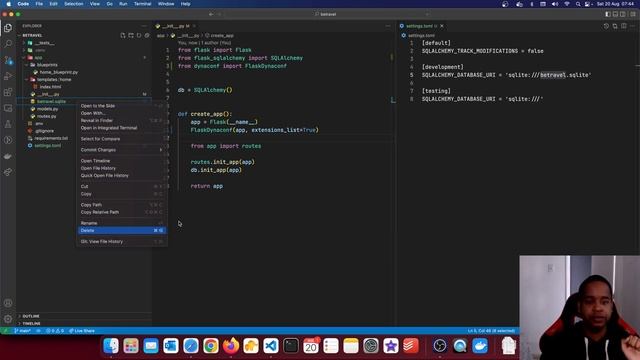Open Run and Debug view
640x360 pixels.
click(8, 76)
